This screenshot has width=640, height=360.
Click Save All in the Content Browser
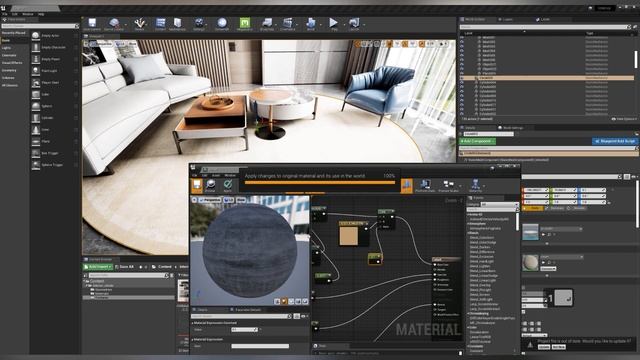point(124,267)
